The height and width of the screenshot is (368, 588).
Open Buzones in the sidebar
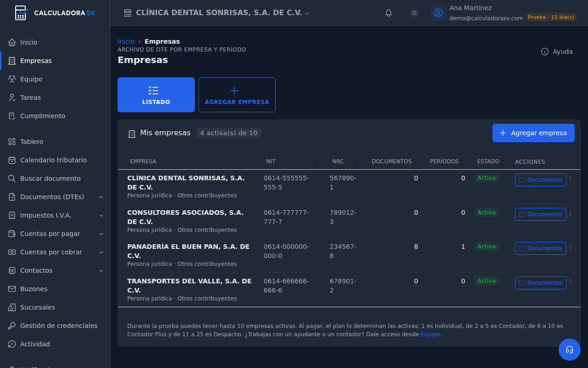coord(55,289)
